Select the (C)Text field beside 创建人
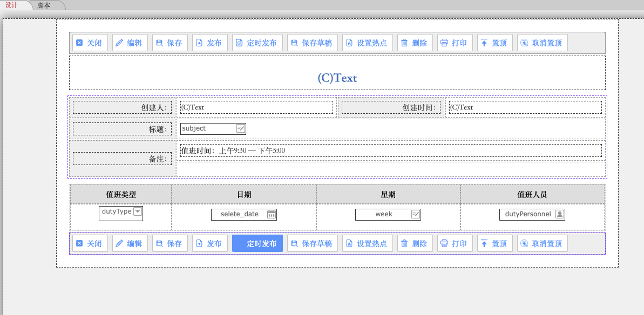Image resolution: width=644 pixels, height=315 pixels. pyautogui.click(x=257, y=107)
